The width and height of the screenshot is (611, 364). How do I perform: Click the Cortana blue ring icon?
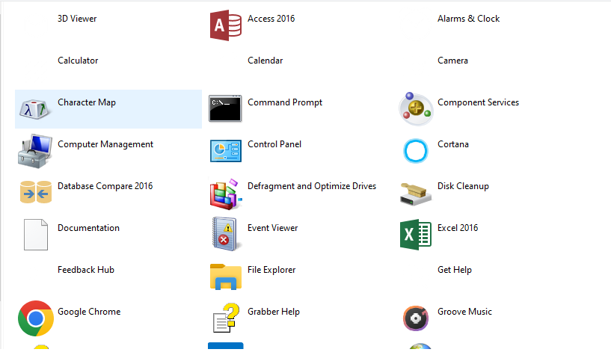click(416, 151)
